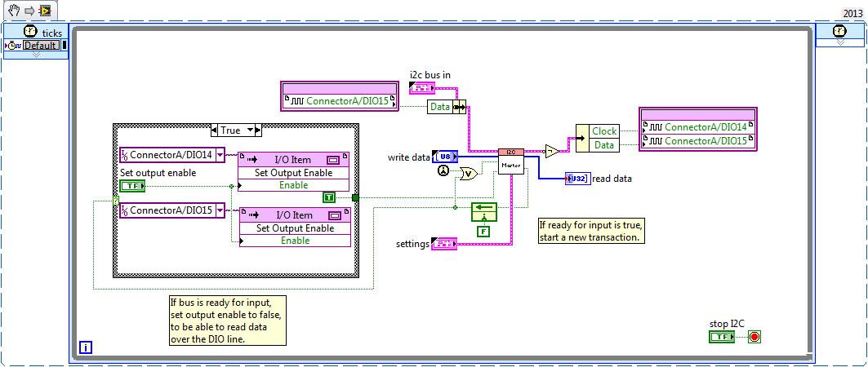Screen dimensions: 868x367
Task: Toggle the True constant T in case structure
Action: coord(329,197)
